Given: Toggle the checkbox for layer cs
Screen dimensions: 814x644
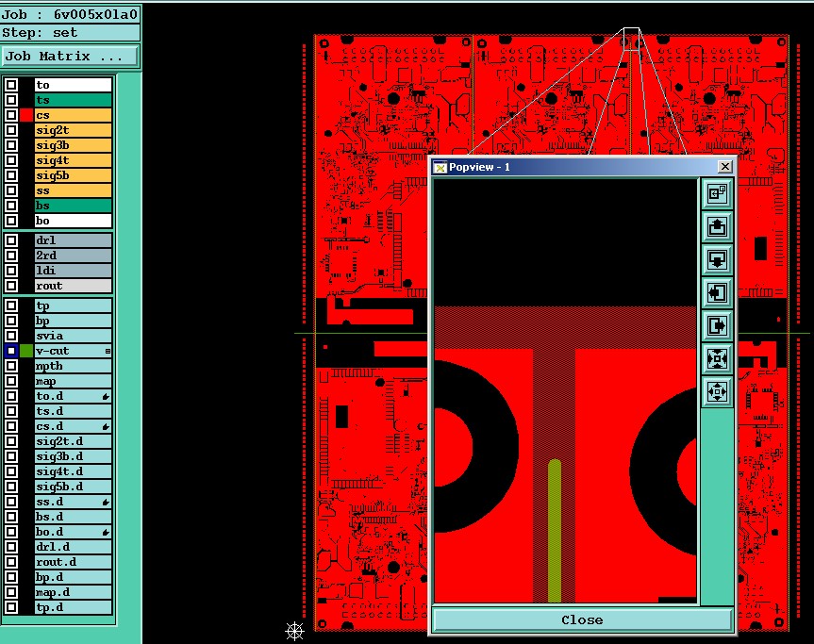Looking at the screenshot, I should coord(11,115).
